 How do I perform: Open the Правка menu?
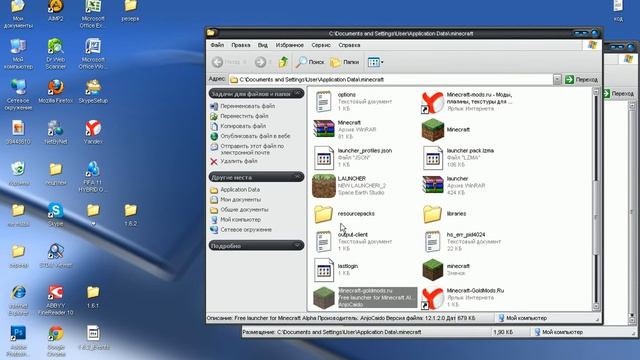pyautogui.click(x=240, y=45)
